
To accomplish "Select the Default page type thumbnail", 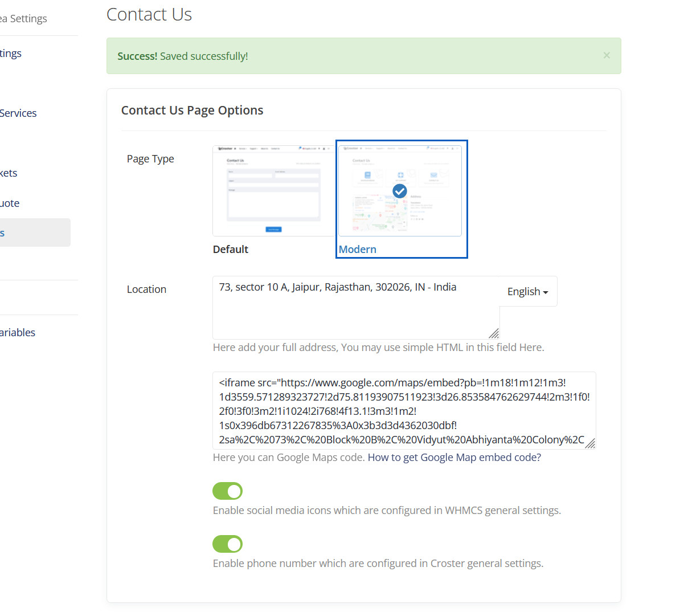I will (273, 190).
